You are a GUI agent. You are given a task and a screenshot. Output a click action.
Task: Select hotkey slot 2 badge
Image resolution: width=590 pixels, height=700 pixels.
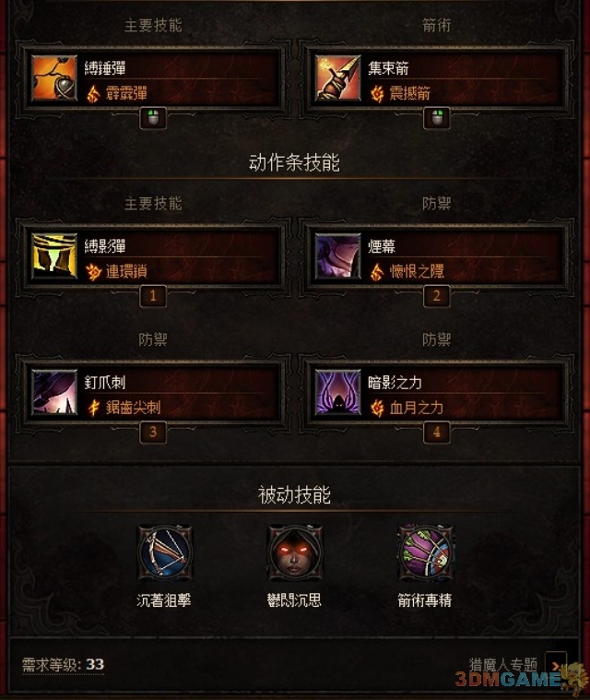tap(436, 296)
